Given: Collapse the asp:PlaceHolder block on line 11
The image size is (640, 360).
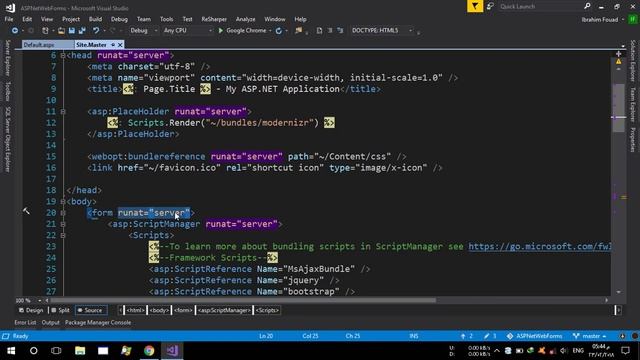Looking at the screenshot, I should pos(63,111).
